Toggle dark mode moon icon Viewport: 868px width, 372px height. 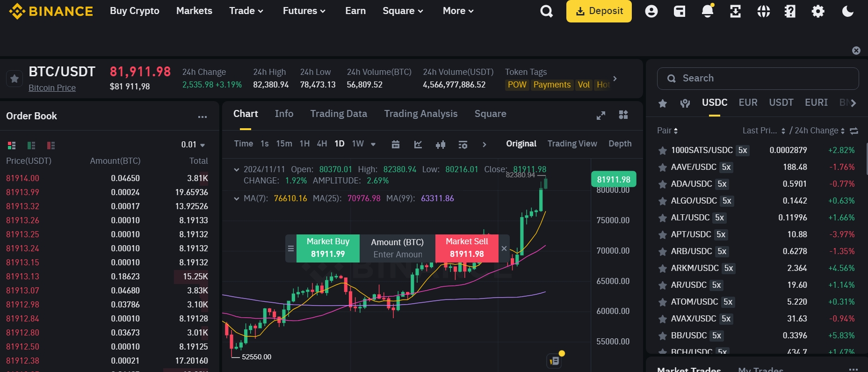pyautogui.click(x=847, y=11)
